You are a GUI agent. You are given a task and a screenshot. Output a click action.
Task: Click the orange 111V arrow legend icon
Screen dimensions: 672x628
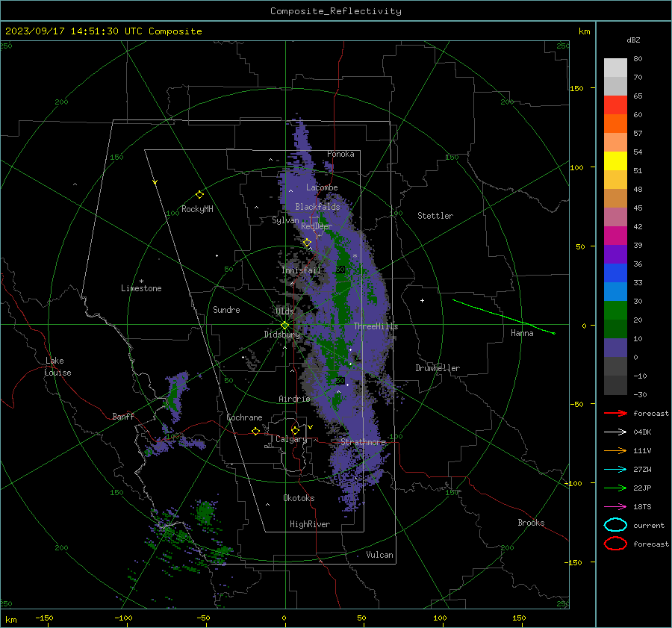pos(615,450)
